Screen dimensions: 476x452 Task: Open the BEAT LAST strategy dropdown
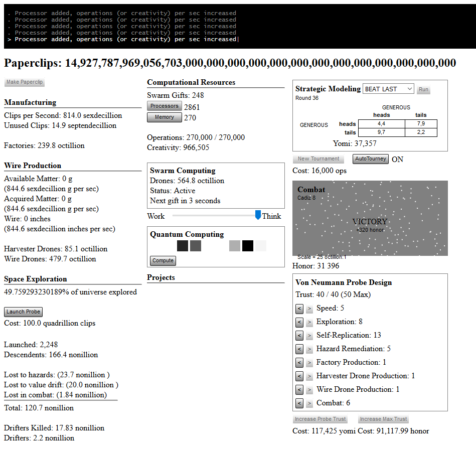point(388,89)
